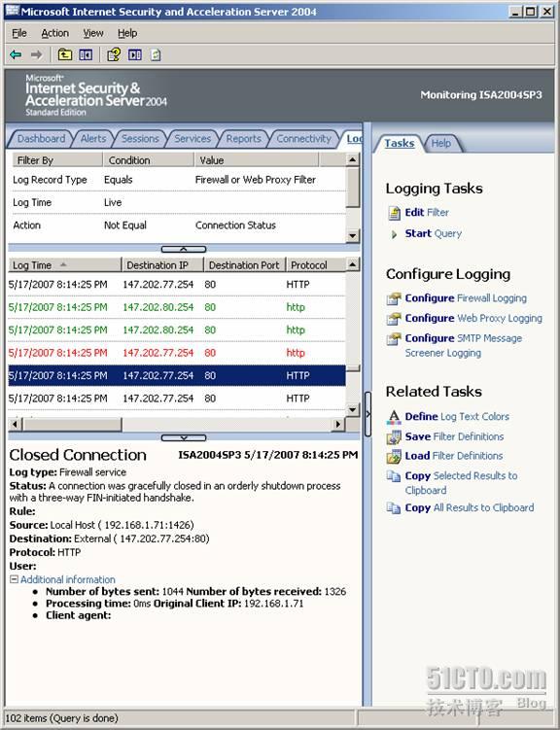This screenshot has width=560, height=730.
Task: Open the Help menu
Action: [x=127, y=33]
